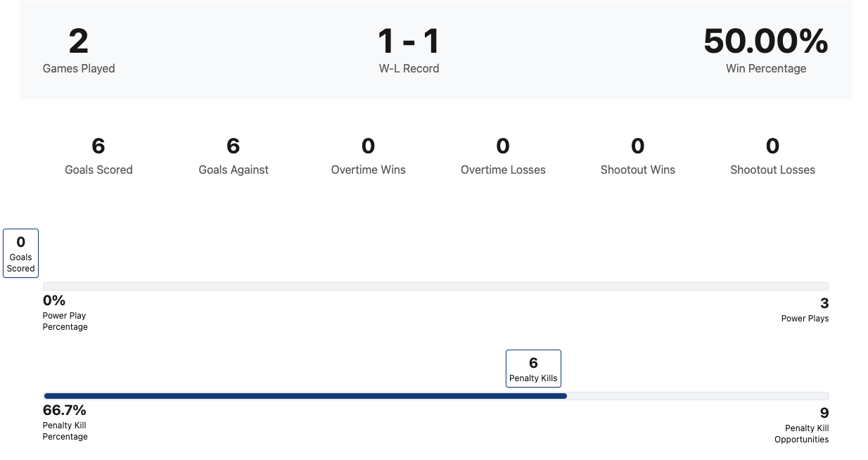Select the 66.7% Penalty Kill Percentage value
Viewport: 868px width, 460px height.
coord(65,411)
